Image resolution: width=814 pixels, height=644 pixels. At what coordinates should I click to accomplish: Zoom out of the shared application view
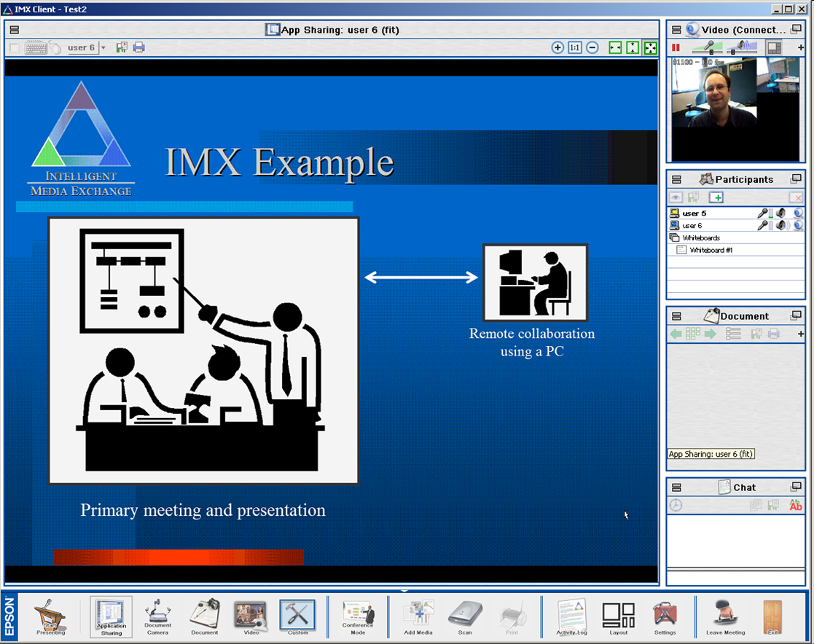(x=592, y=48)
